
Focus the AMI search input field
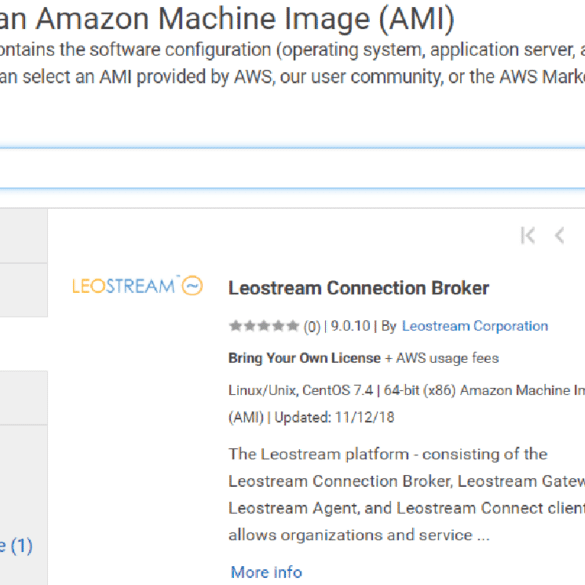(292, 168)
